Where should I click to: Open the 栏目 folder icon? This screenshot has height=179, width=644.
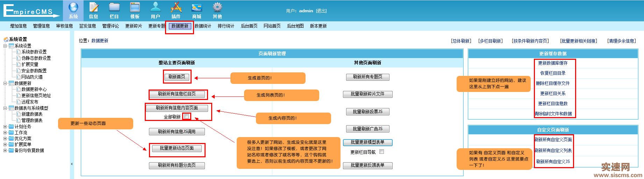tap(114, 7)
